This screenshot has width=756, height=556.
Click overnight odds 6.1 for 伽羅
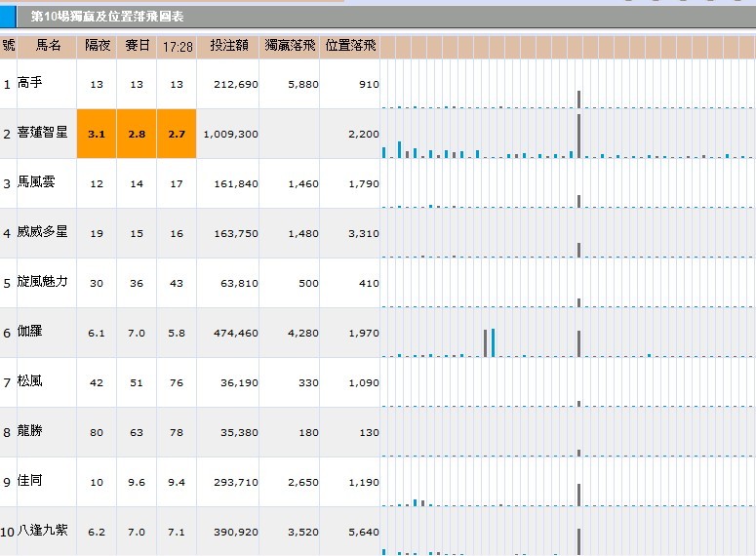[97, 333]
